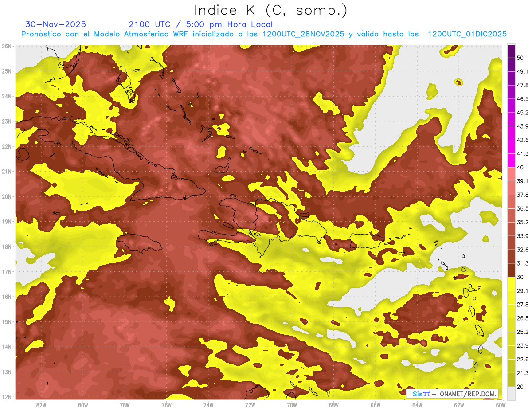Image resolution: width=532 pixels, height=411 pixels.
Task: Select the longitude label "68W"
Action: (333, 405)
